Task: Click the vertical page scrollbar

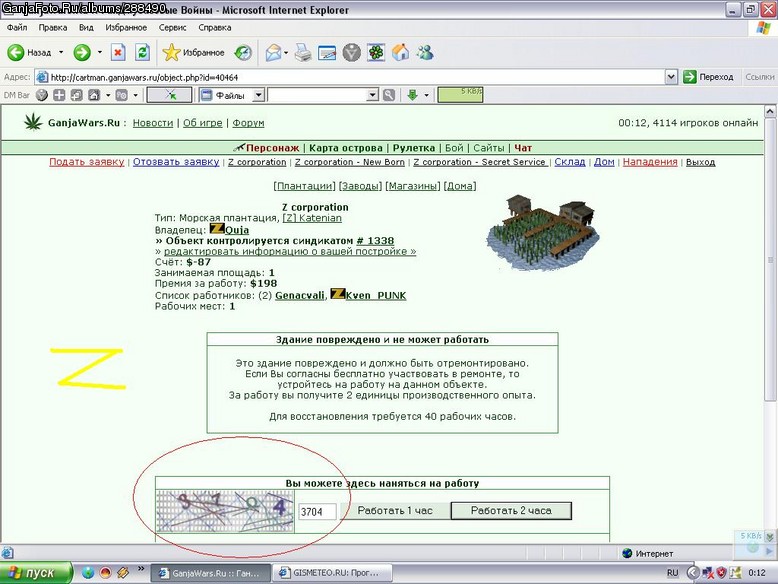Action: tap(770, 323)
